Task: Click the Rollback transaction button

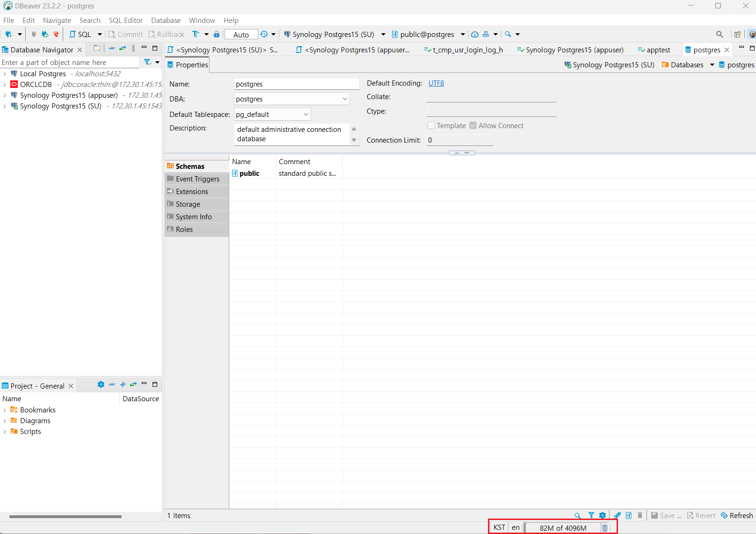Action: [x=166, y=34]
